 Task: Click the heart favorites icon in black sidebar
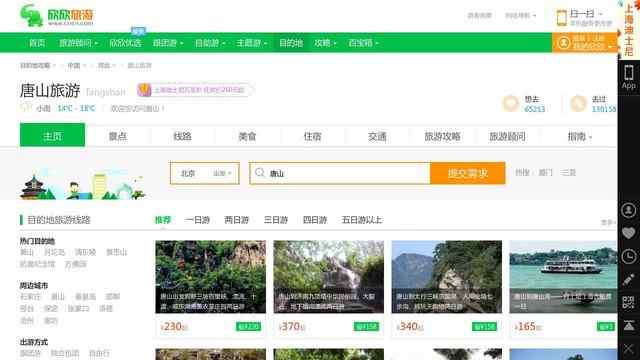point(629,233)
